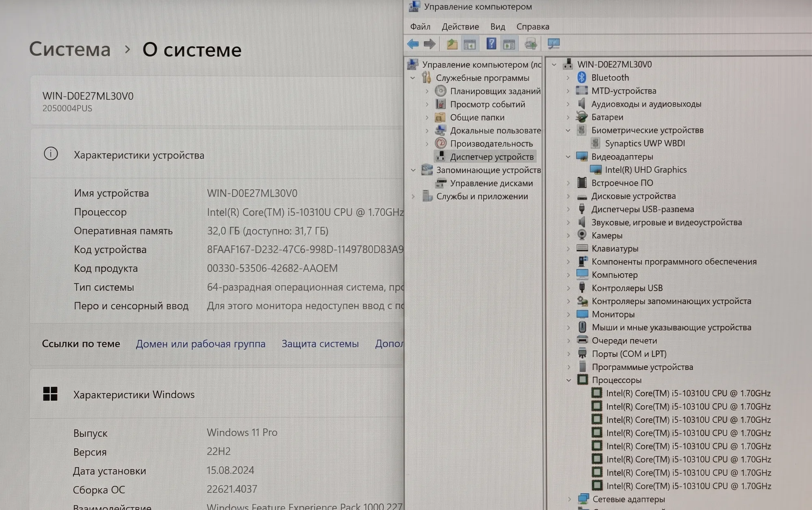Collapse the Биометрические устройства node
The height and width of the screenshot is (510, 812).
point(568,130)
